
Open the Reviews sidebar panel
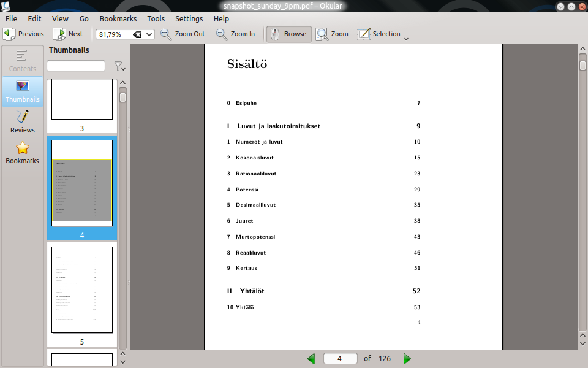23,122
